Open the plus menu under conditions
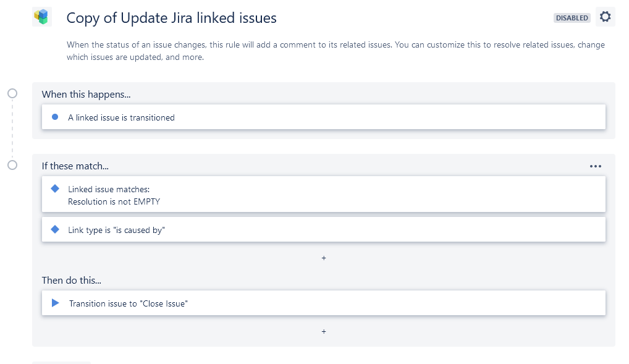Image resolution: width=629 pixels, height=364 pixels. (324, 258)
